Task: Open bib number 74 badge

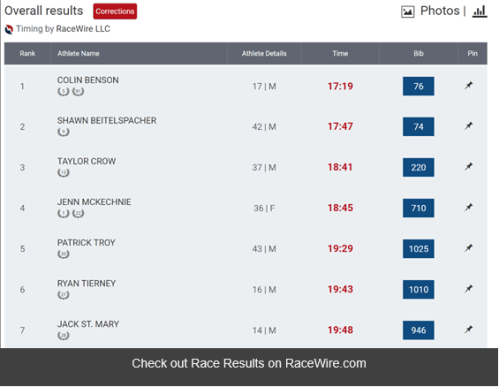Action: (x=418, y=127)
